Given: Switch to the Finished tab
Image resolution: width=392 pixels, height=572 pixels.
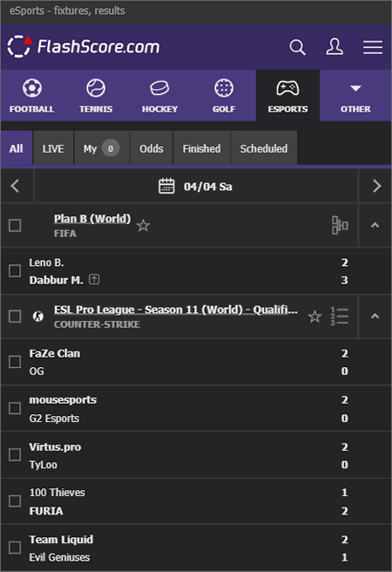Looking at the screenshot, I should point(201,148).
